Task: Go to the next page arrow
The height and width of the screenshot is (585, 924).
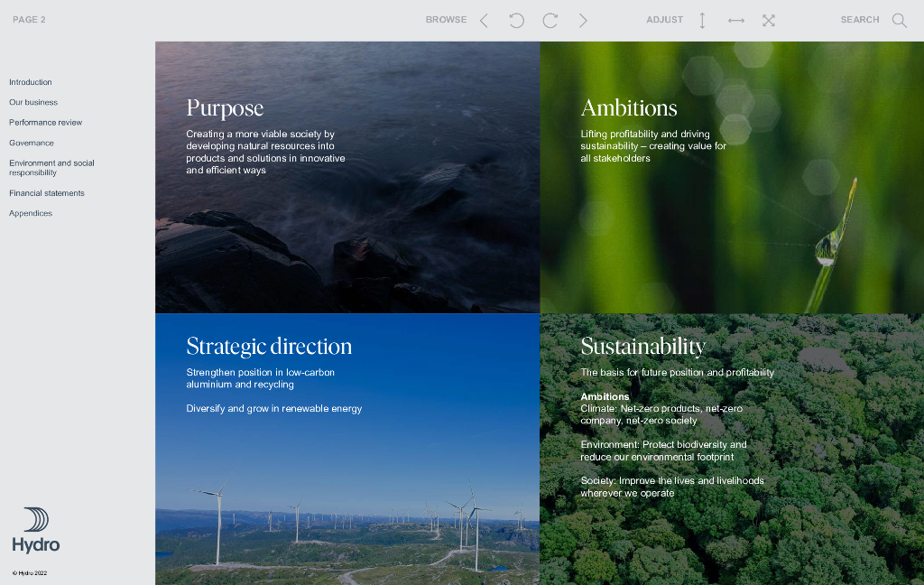Action: 583,20
